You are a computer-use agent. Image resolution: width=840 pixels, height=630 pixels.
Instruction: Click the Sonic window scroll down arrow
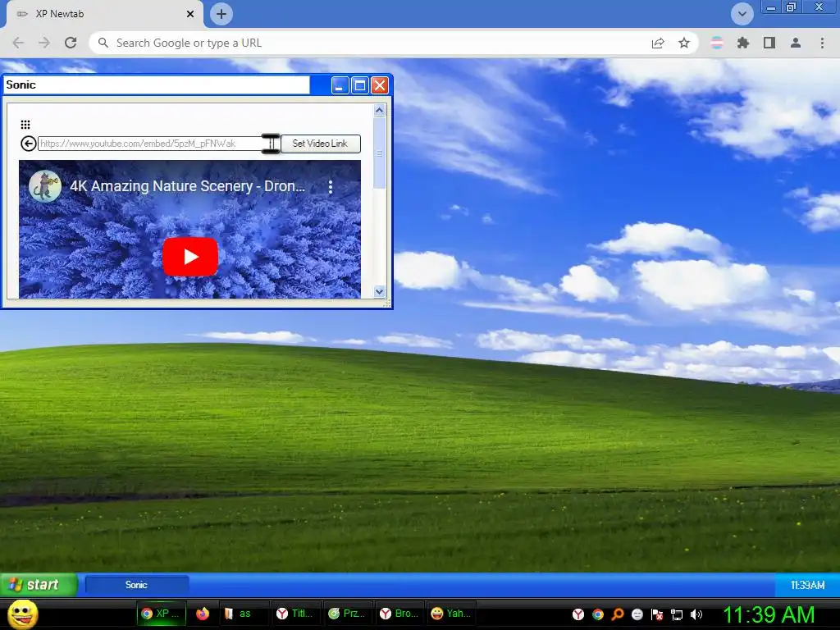click(379, 291)
